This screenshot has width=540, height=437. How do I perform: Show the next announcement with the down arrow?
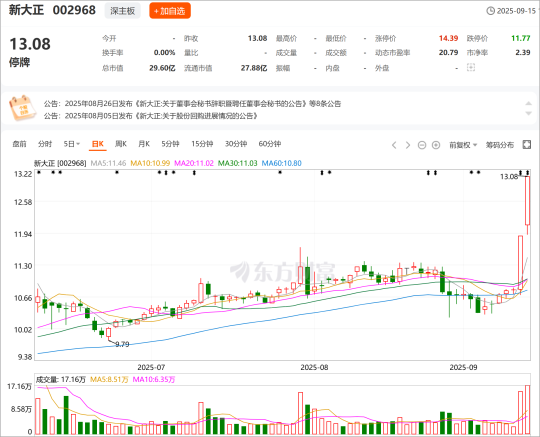pos(529,113)
